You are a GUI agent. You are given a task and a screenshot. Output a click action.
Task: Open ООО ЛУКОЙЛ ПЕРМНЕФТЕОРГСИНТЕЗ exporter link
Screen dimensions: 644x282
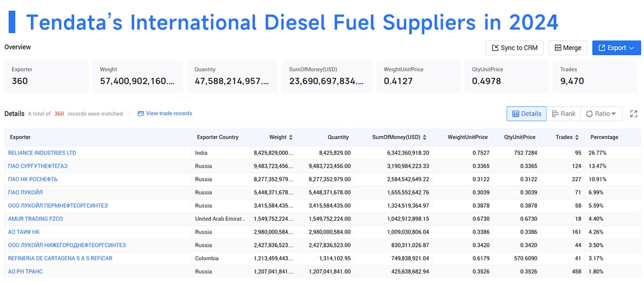coord(58,206)
